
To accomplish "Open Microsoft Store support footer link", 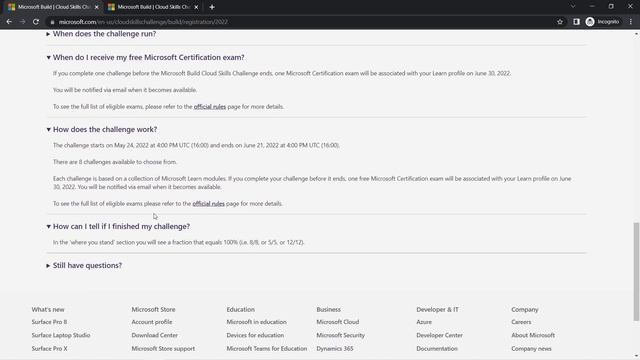I will (163, 349).
